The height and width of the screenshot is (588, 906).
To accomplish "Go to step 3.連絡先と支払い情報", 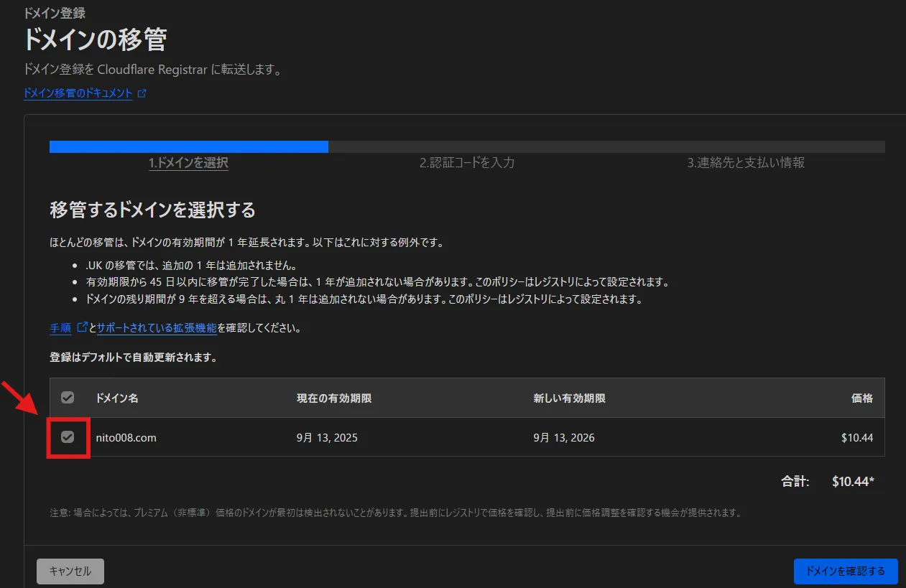I will (745, 163).
